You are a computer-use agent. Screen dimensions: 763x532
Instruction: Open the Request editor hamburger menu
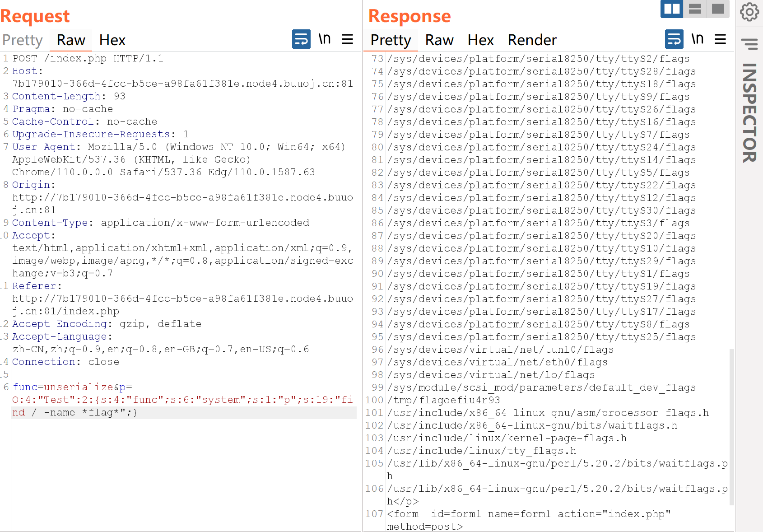coord(347,39)
